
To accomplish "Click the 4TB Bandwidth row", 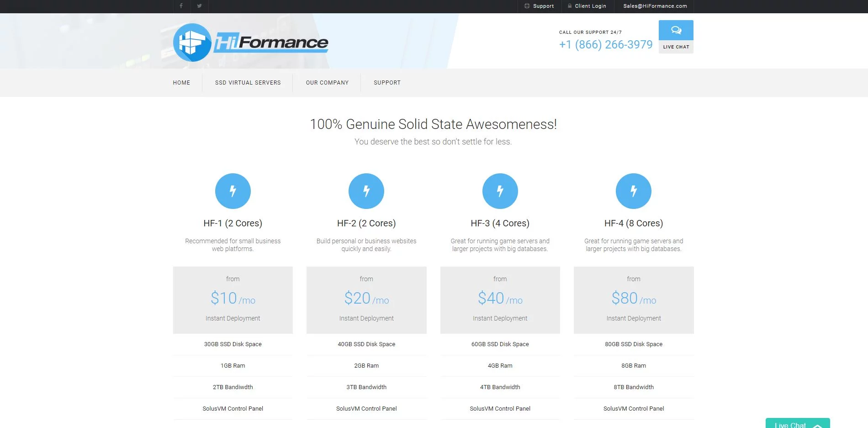I will coord(500,387).
